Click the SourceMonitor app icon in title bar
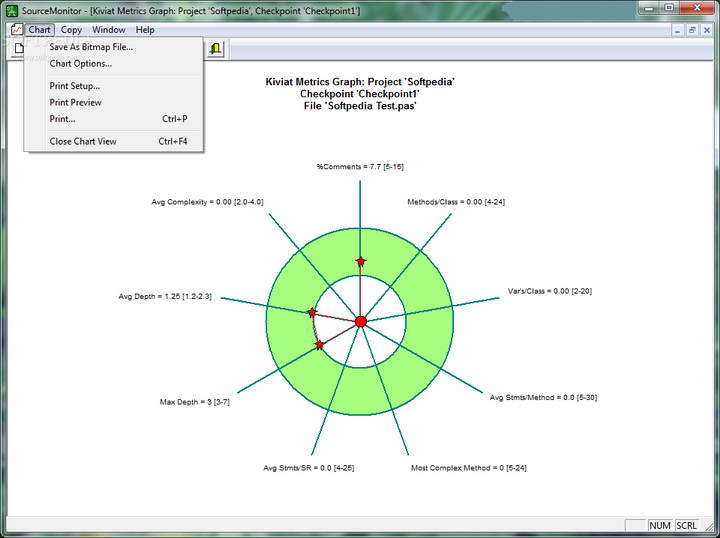 pyautogui.click(x=12, y=10)
